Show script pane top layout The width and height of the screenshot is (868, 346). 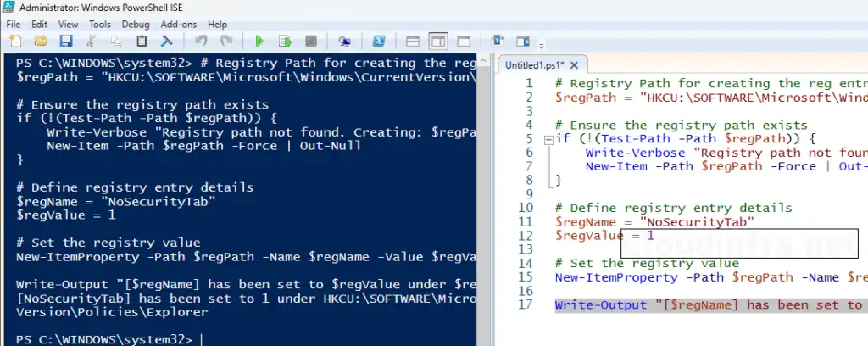coord(413,42)
